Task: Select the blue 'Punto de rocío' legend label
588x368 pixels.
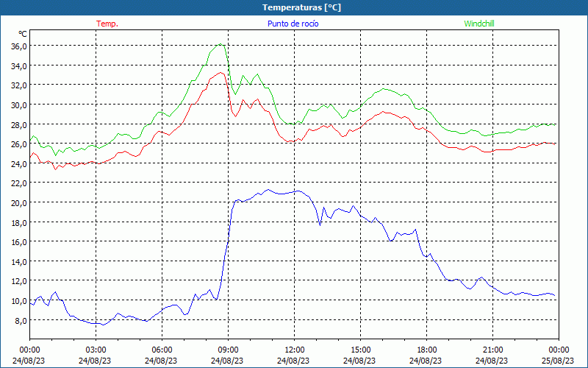Action: point(293,24)
